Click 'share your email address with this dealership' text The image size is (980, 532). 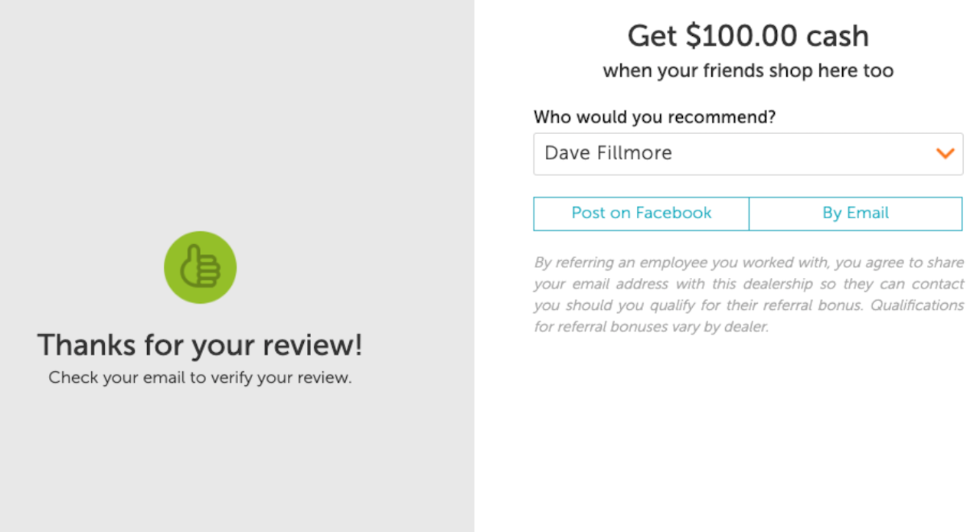[748, 273]
